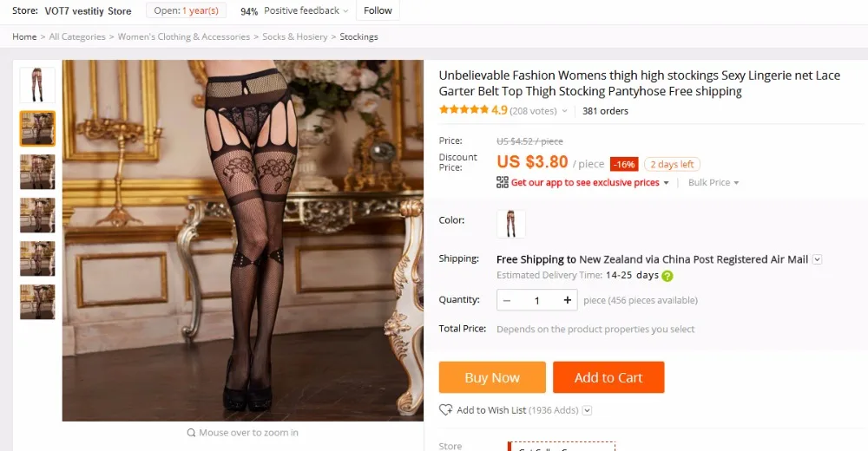The width and height of the screenshot is (868, 451).
Task: Expand shipping method options arrow
Action: (817, 259)
